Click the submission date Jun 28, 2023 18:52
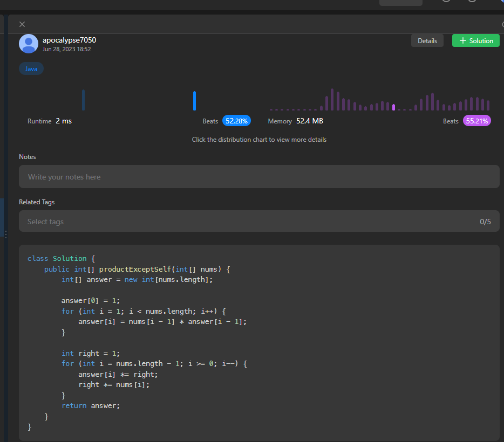Image resolution: width=504 pixels, height=442 pixels. coord(66,49)
